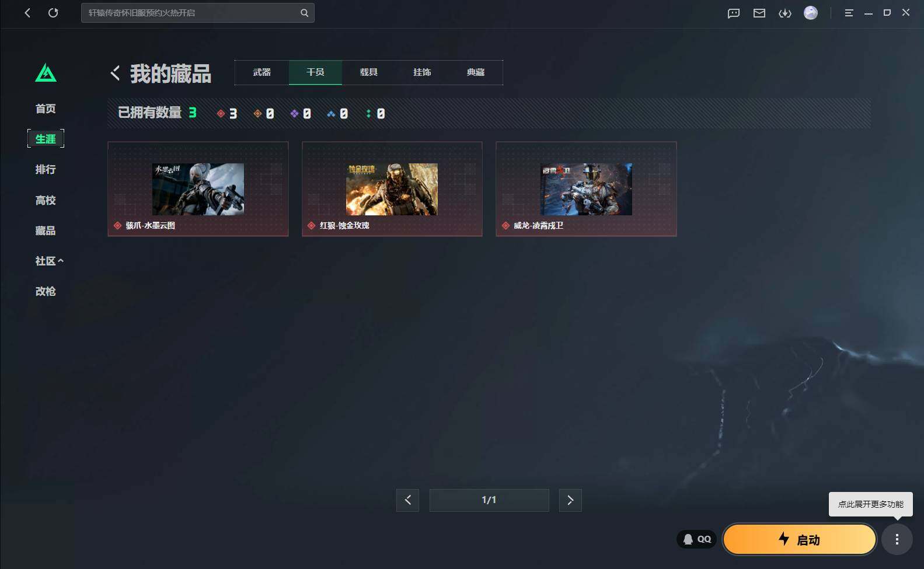
Task: Switch to 干员 tab
Action: pyautogui.click(x=315, y=72)
